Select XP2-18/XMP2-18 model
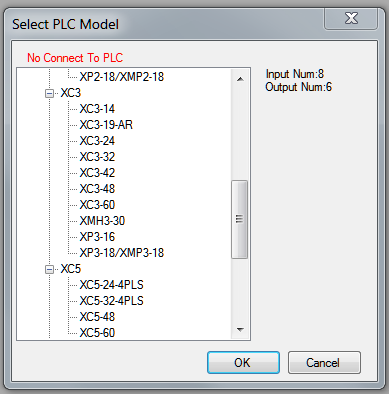389x394 pixels. (122, 77)
